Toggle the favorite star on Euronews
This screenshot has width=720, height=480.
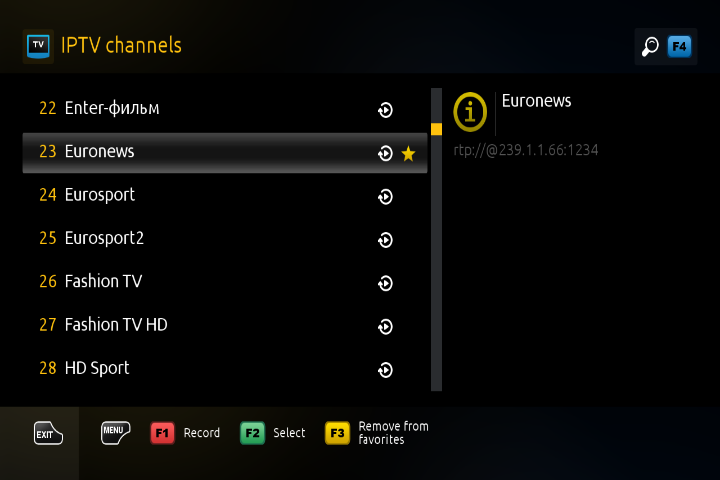tap(408, 153)
